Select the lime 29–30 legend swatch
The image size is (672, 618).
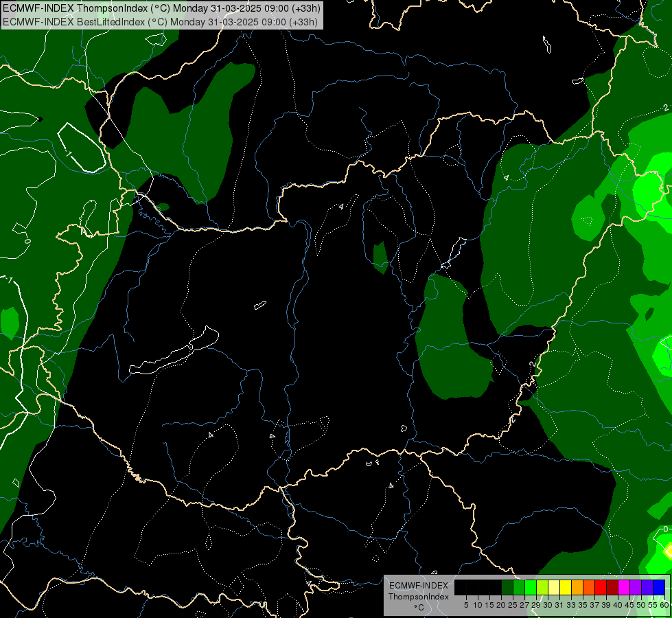pos(542,587)
